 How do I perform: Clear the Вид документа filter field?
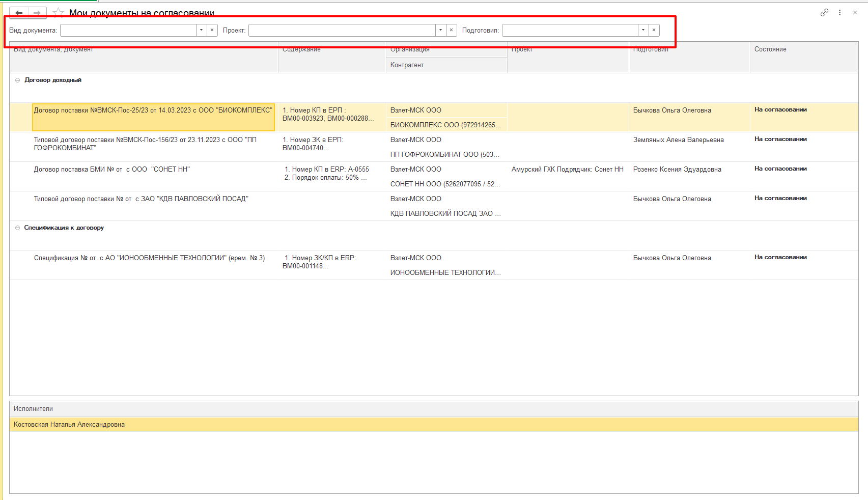point(212,30)
